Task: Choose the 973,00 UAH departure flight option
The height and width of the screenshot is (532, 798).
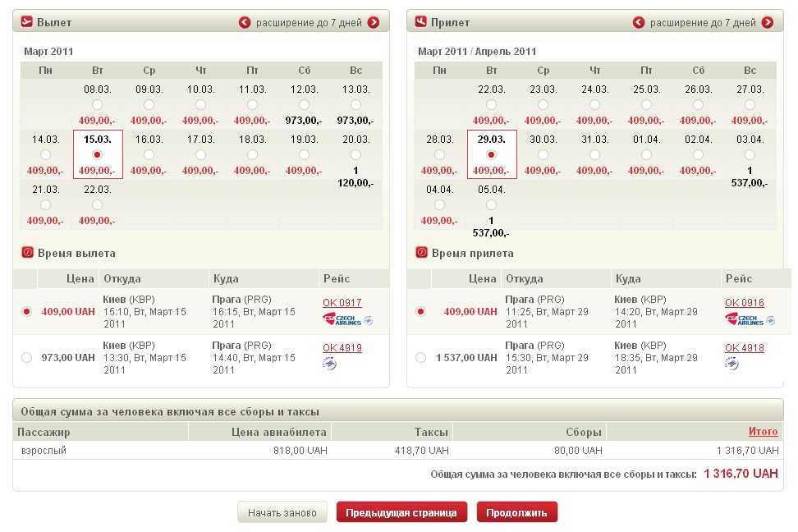Action: 27,358
